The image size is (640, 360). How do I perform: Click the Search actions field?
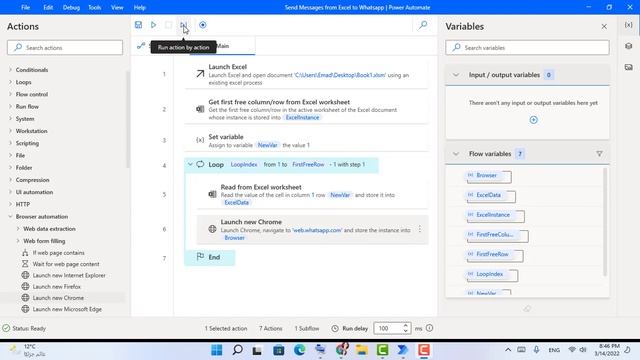click(x=65, y=47)
